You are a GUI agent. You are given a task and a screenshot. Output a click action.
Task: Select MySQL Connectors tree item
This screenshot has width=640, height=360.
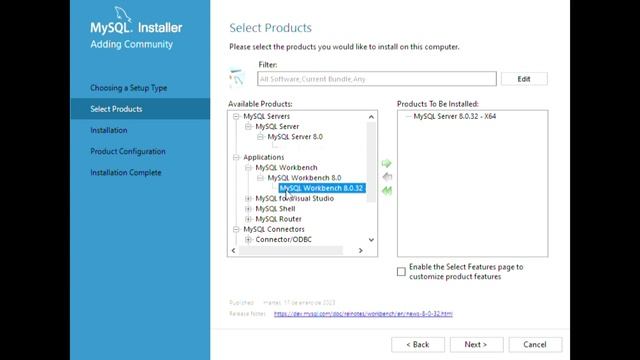click(x=273, y=229)
